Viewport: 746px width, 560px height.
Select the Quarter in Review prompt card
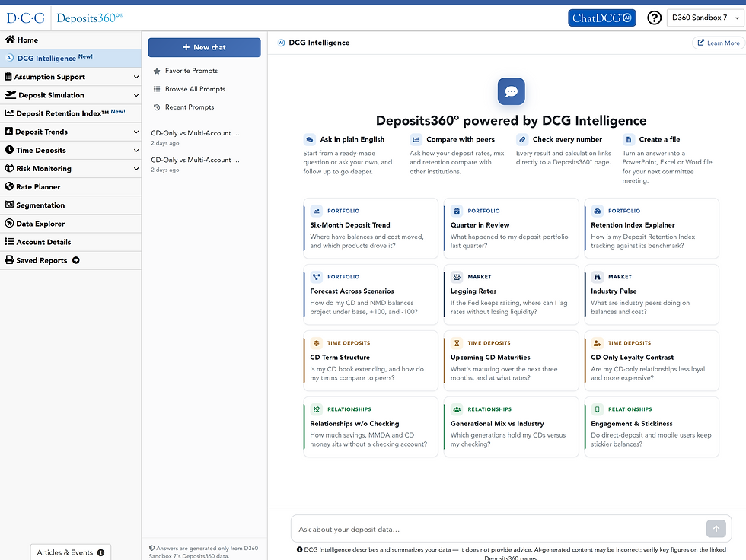point(511,229)
